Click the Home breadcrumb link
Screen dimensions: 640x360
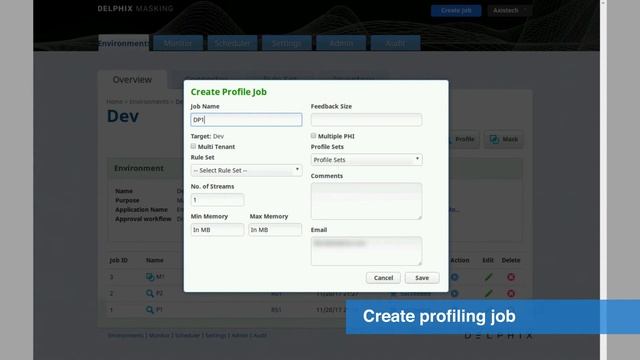coord(114,101)
